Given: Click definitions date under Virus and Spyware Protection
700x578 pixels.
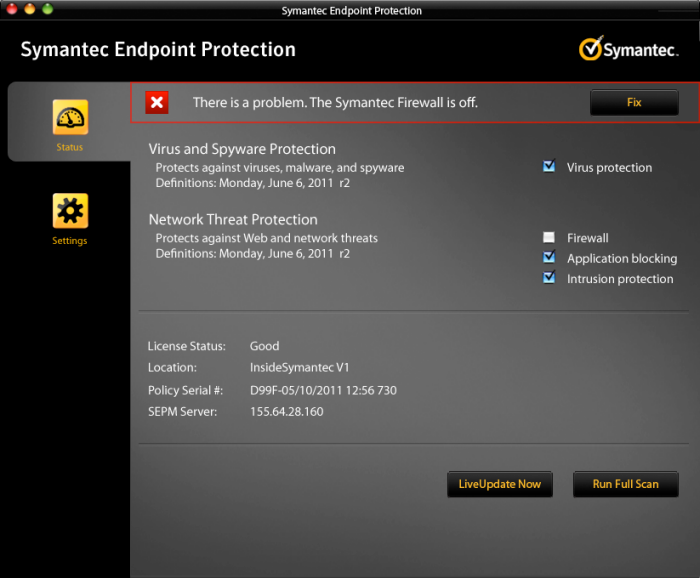Looking at the screenshot, I should click(253, 183).
